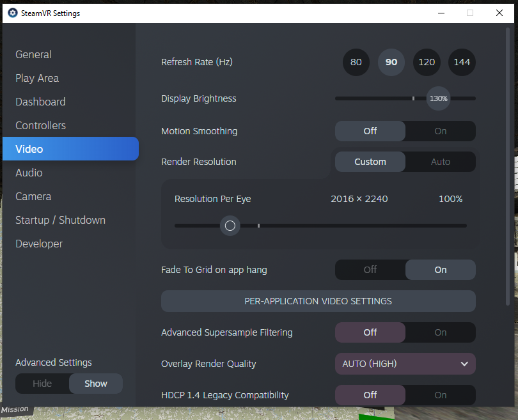518x420 pixels.
Task: Open the Audio settings section
Action: point(29,173)
